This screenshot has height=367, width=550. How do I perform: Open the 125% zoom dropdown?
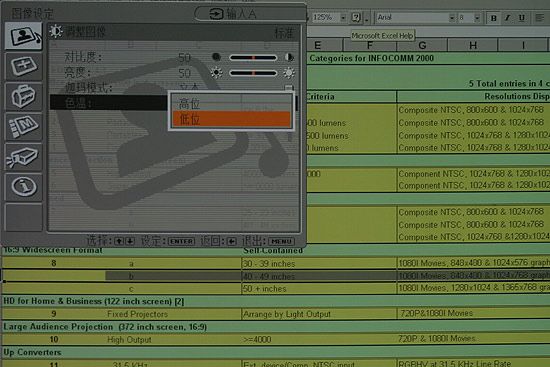coord(343,17)
